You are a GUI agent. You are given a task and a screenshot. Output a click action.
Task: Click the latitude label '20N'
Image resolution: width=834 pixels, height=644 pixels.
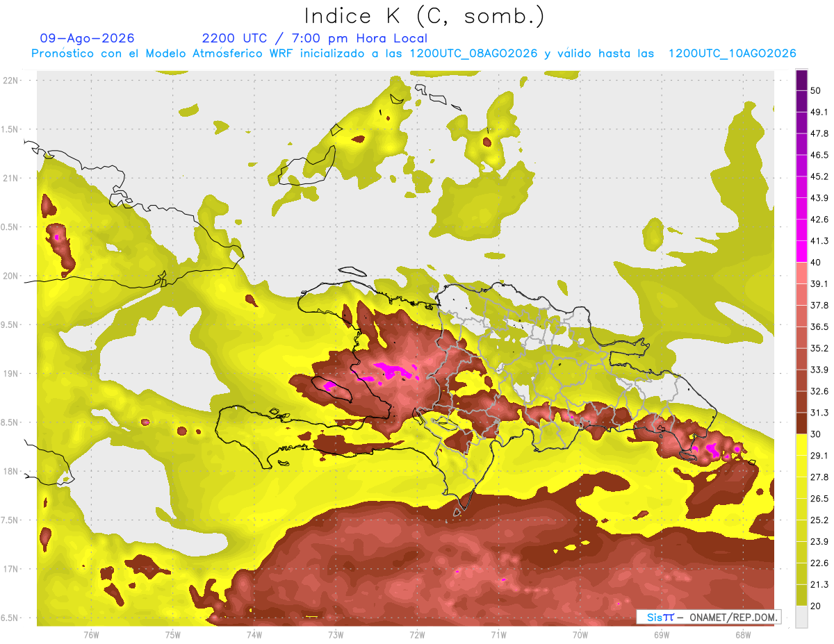(12, 276)
